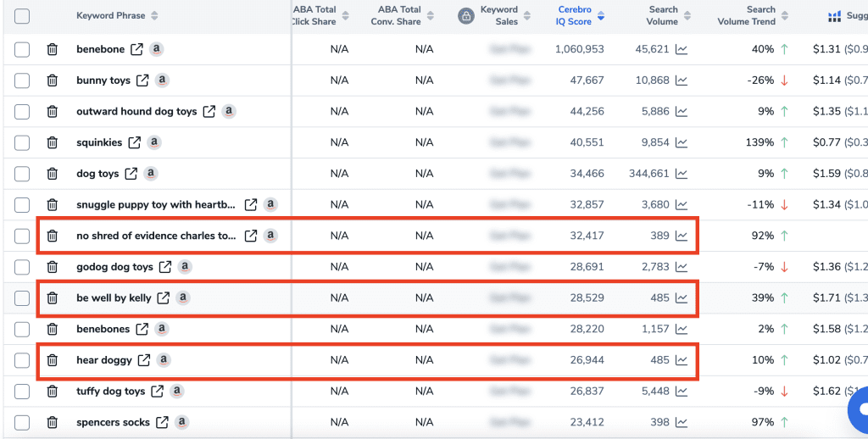Check the benebone row checkbox
The image size is (868, 439).
(x=22, y=49)
